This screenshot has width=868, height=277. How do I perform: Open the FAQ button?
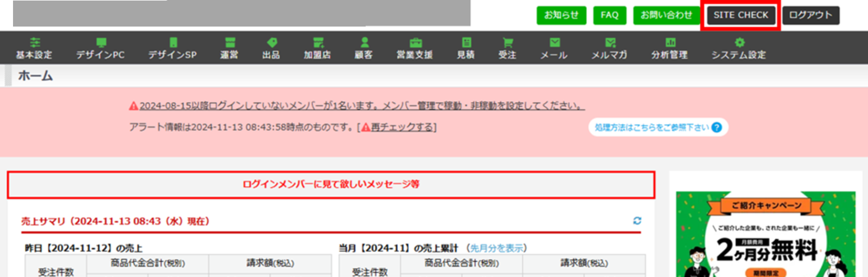[x=610, y=15]
